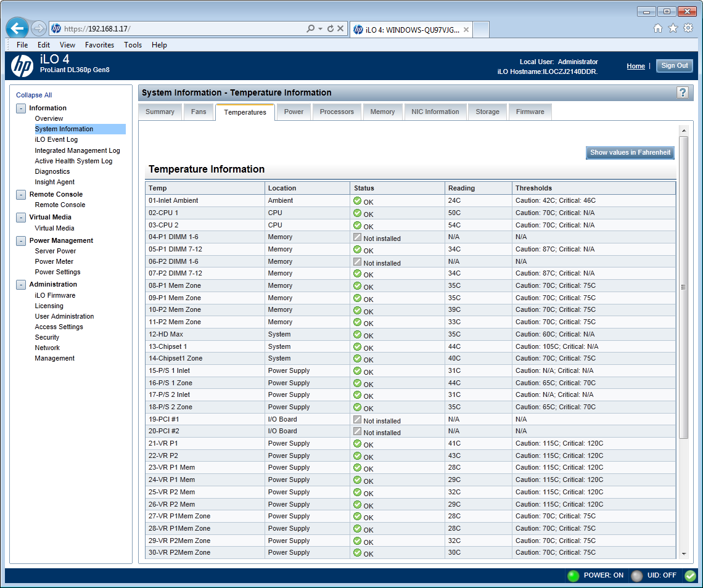The height and width of the screenshot is (588, 703).
Task: Open a new blank browser tab
Action: [481, 30]
